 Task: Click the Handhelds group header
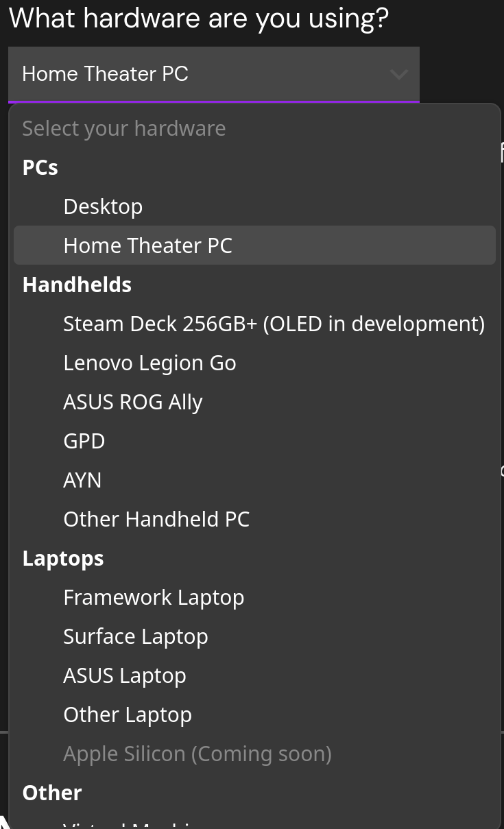[77, 285]
